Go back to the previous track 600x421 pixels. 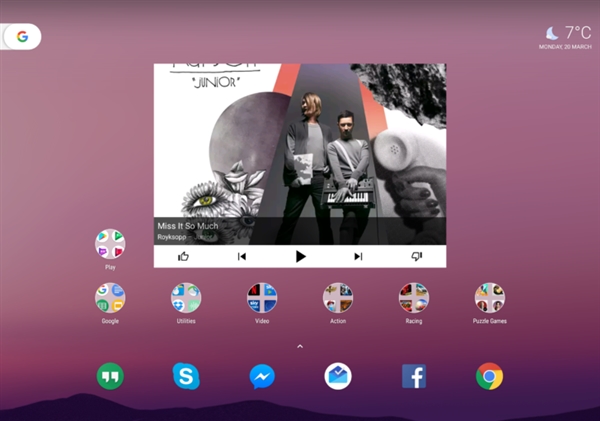point(242,257)
